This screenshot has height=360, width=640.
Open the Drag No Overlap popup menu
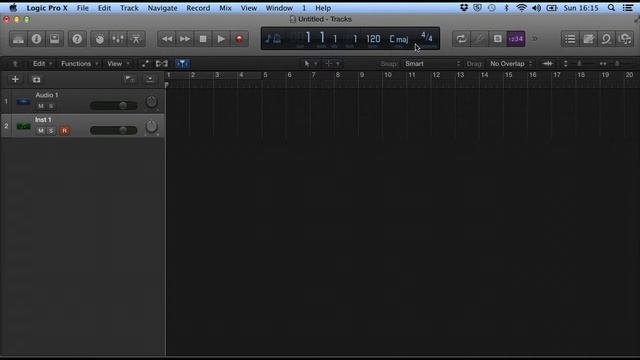coord(511,64)
